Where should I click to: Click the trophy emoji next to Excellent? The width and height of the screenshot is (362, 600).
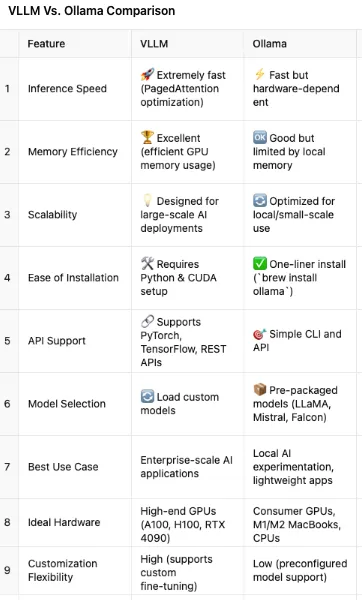(147, 137)
